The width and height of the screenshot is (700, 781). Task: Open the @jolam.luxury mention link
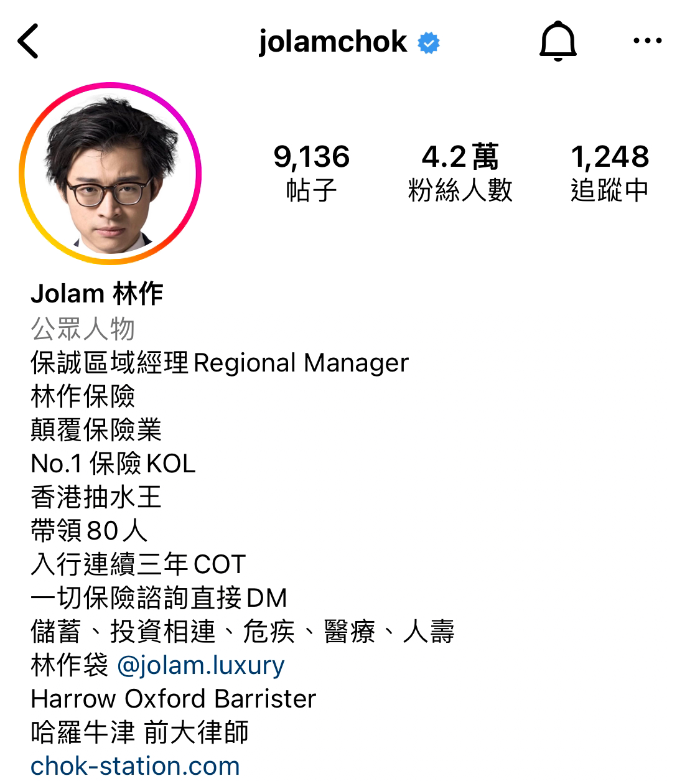200,666
